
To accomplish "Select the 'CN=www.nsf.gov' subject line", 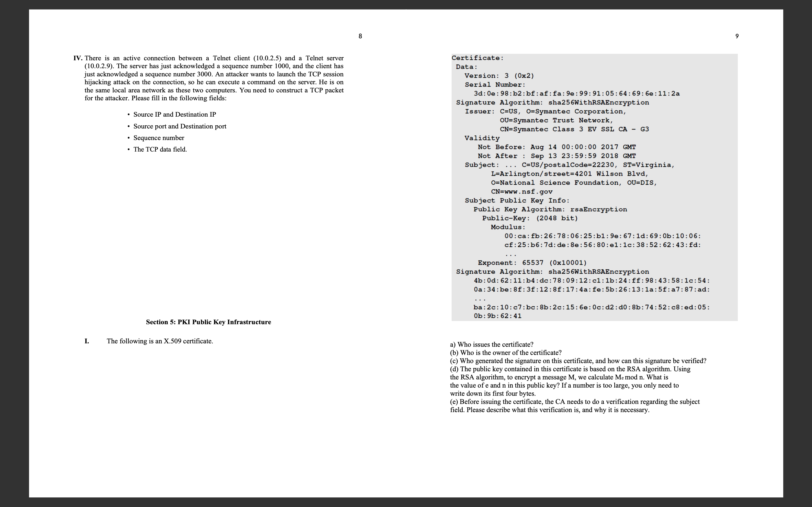I will [x=521, y=192].
